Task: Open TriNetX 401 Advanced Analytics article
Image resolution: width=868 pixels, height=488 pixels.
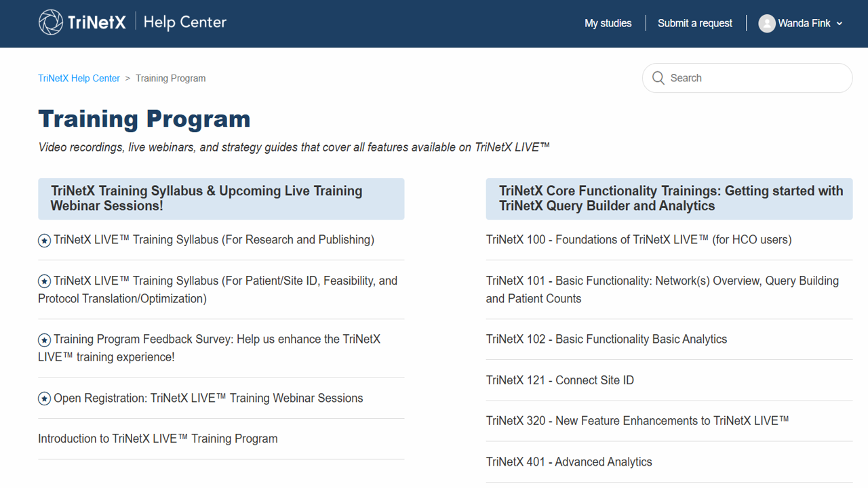Action: point(569,462)
